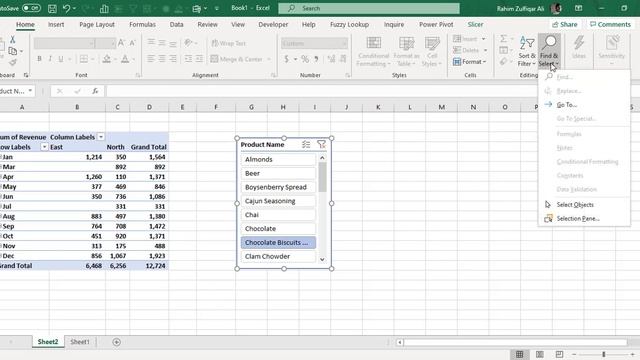This screenshot has height=360, width=640.
Task: Open the Find & Select button
Action: coord(549,52)
